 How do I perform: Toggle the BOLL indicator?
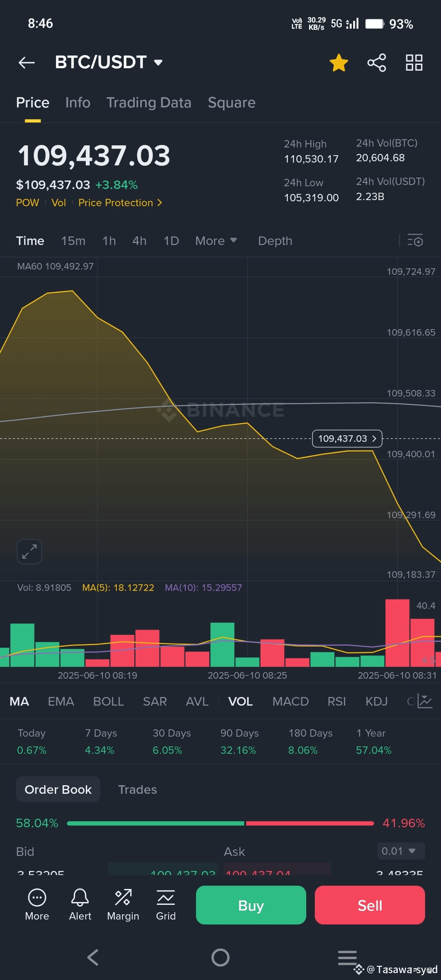click(108, 702)
